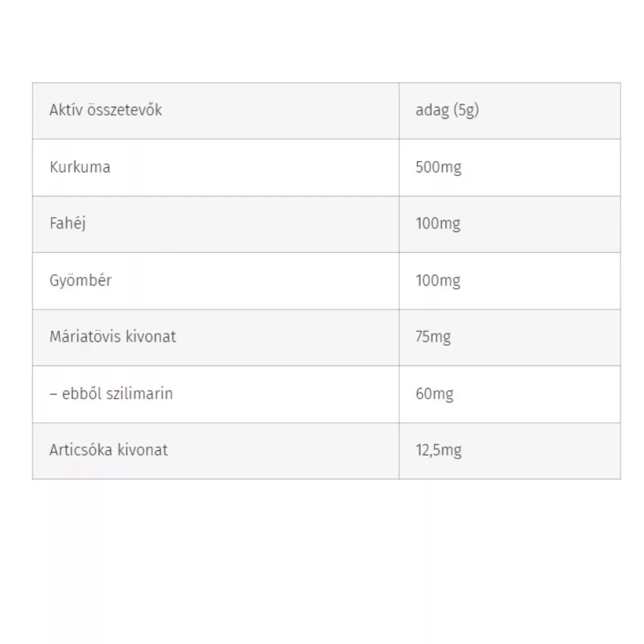Screen dimensions: 644x644
Task: Click the word 'szilimarin' in the table
Action: click(x=139, y=394)
